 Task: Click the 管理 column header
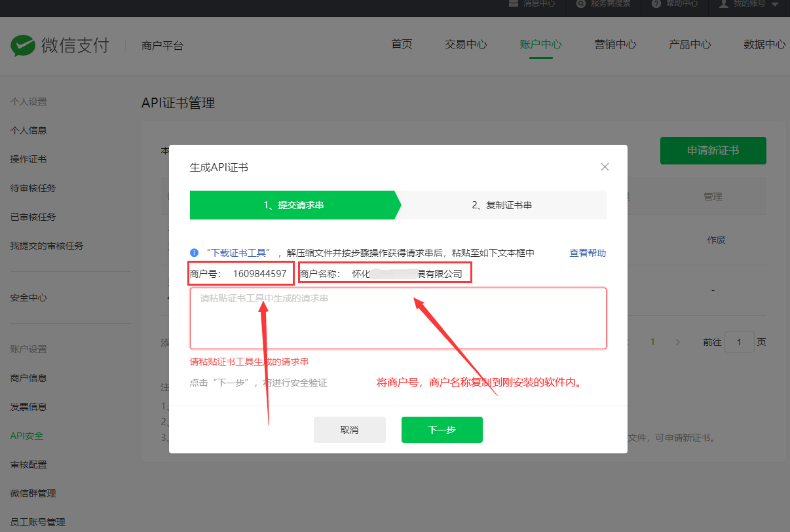(713, 197)
